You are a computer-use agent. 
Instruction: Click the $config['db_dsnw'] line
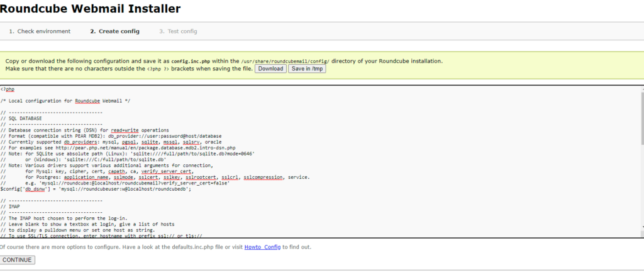pos(96,189)
